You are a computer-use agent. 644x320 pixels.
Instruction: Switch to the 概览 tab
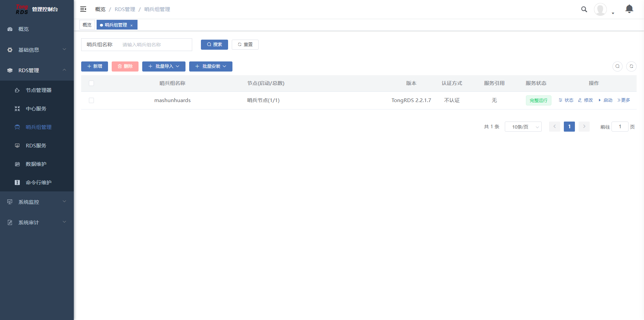tap(87, 25)
